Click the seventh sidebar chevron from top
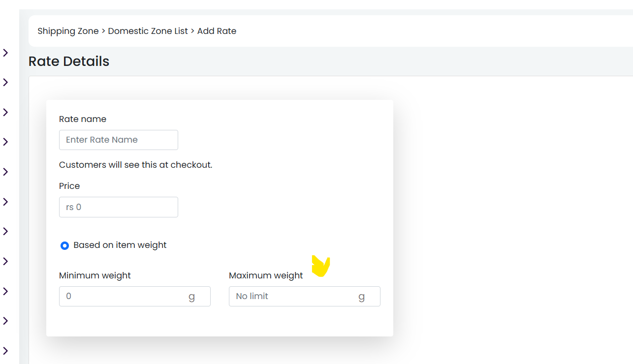 (x=6, y=231)
